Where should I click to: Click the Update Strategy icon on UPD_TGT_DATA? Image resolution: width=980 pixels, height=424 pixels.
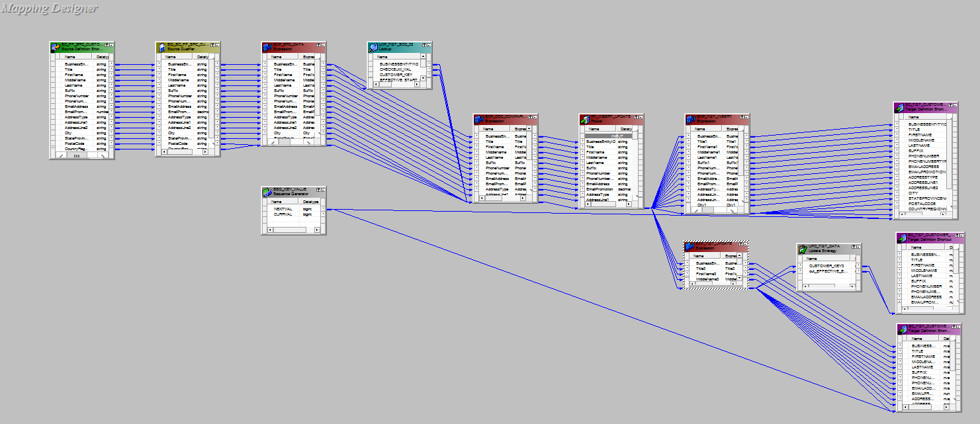point(802,249)
